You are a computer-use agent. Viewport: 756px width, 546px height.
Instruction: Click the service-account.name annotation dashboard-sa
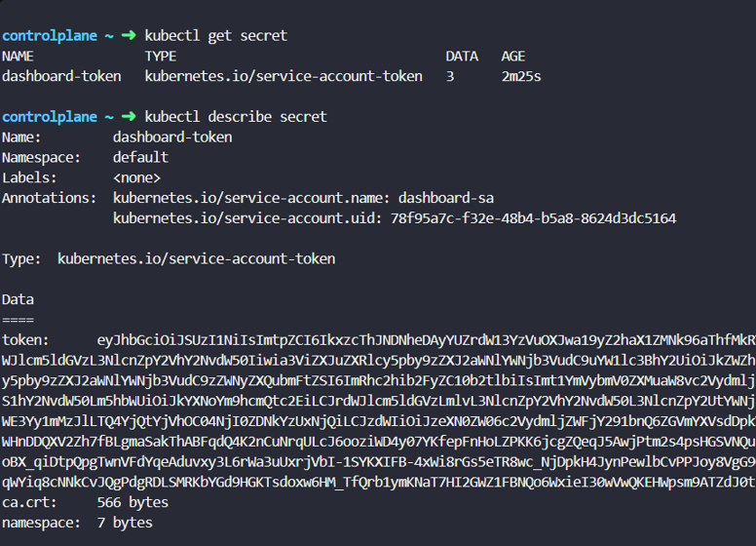pos(446,198)
